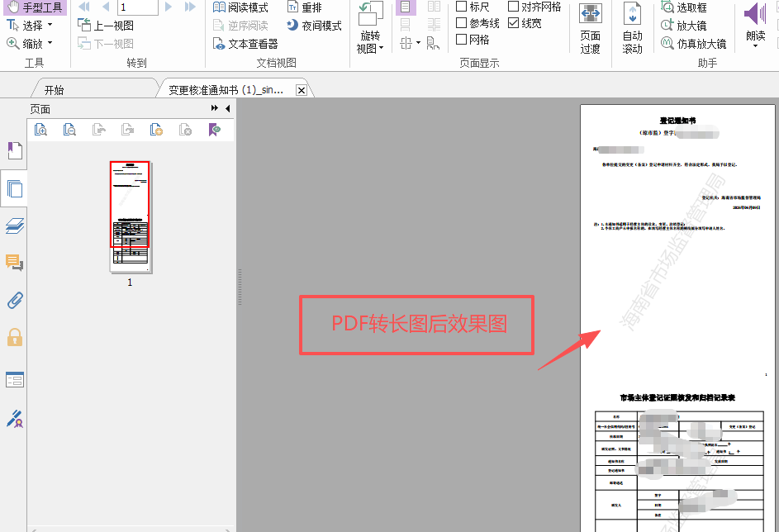Expand the pages panel double arrow
The width and height of the screenshot is (779, 532).
215,107
